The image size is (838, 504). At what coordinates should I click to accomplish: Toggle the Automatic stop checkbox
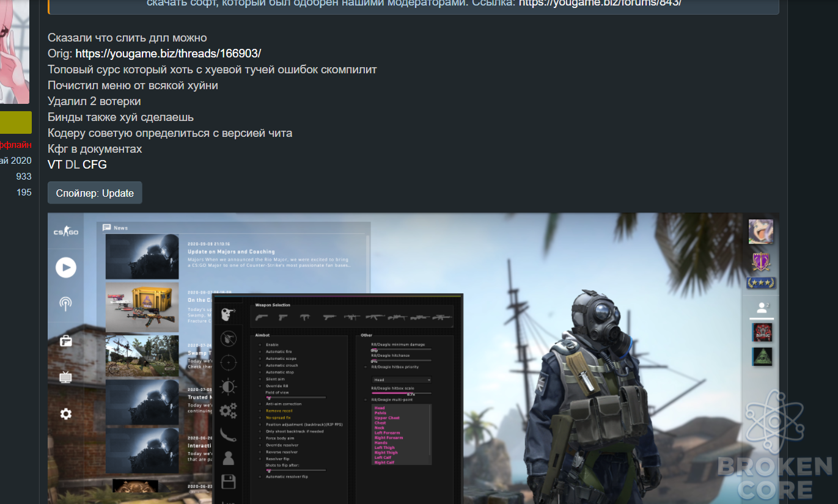(x=260, y=372)
